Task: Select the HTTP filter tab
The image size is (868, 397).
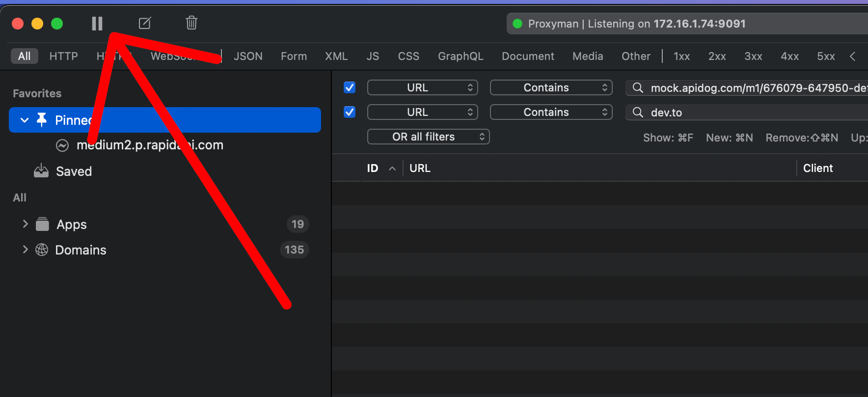Action: point(64,56)
